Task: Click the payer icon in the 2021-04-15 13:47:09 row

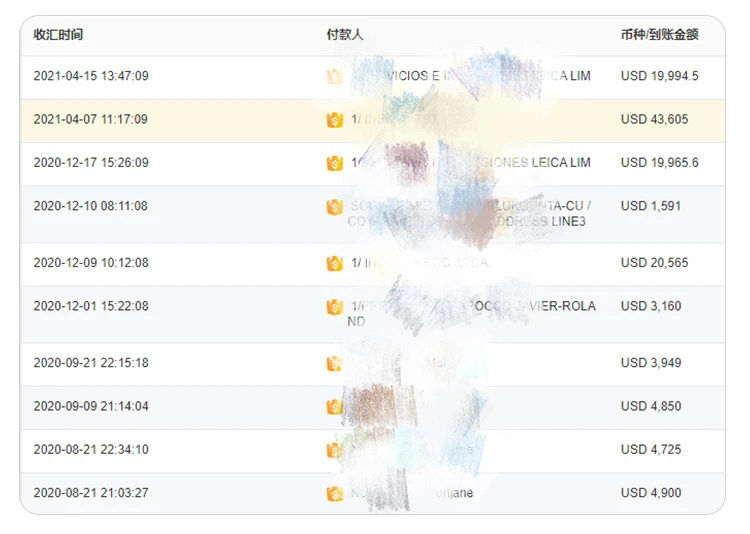Action: [334, 76]
